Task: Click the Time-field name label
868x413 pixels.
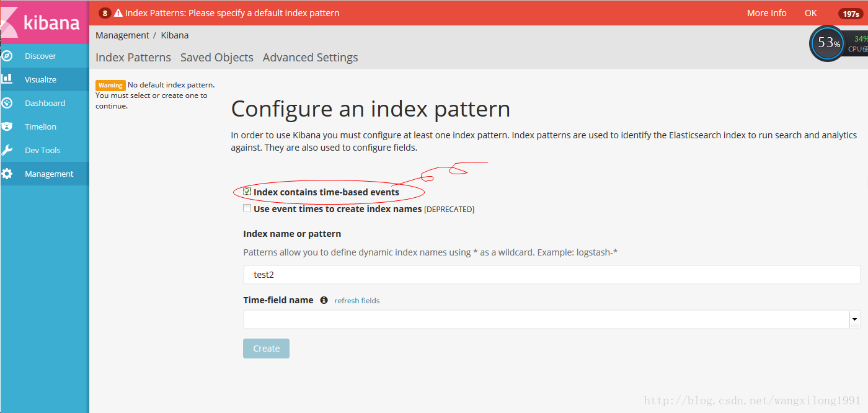Action: pyautogui.click(x=278, y=300)
